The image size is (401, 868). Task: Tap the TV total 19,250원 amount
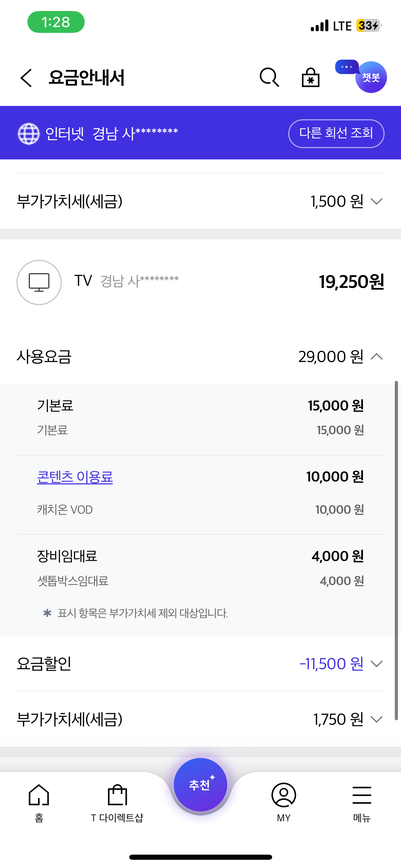(x=351, y=282)
